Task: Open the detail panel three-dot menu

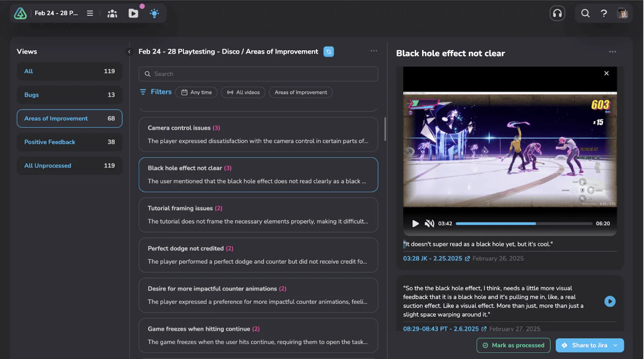Action: (613, 52)
